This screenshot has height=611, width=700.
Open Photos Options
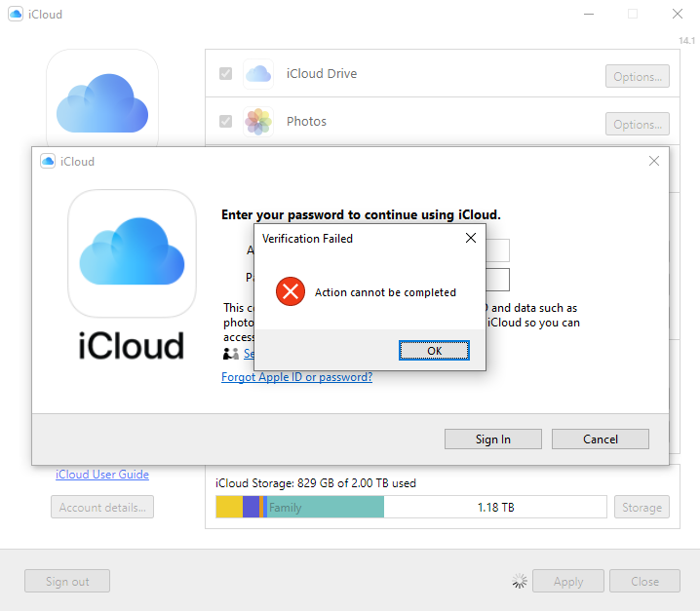(637, 124)
